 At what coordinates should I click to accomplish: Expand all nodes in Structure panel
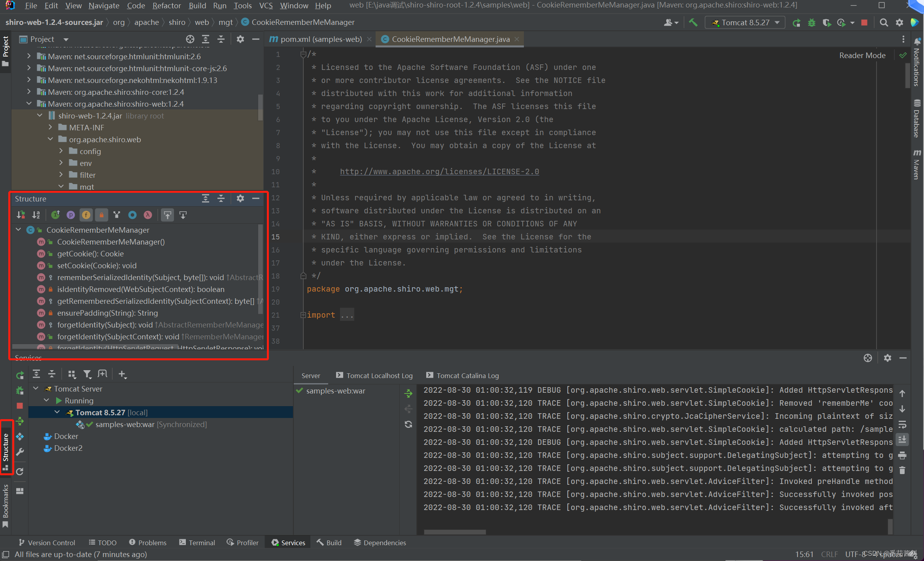point(206,199)
